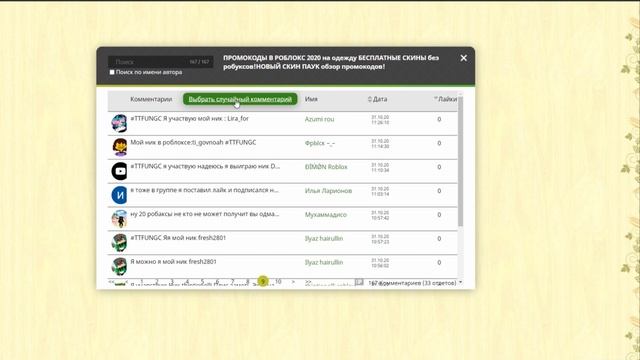Go to page 10 in pagination

278,282
